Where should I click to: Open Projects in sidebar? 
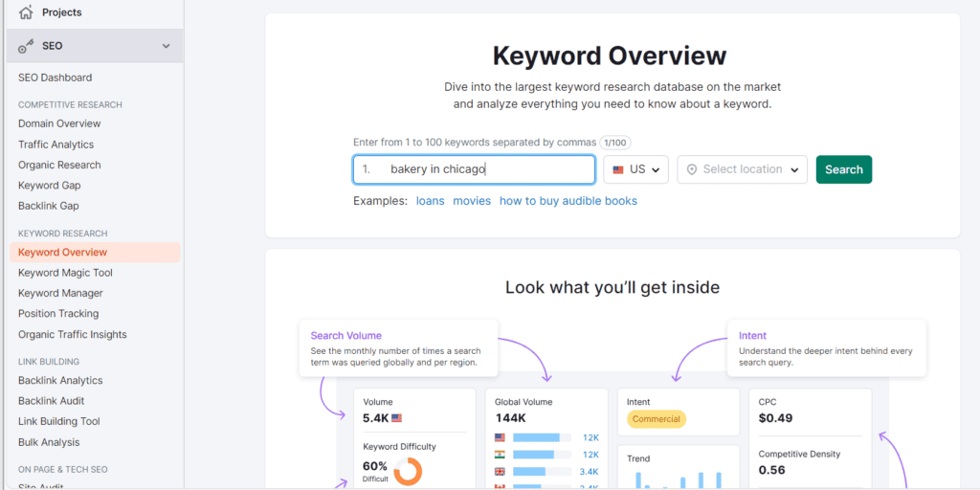[x=62, y=12]
